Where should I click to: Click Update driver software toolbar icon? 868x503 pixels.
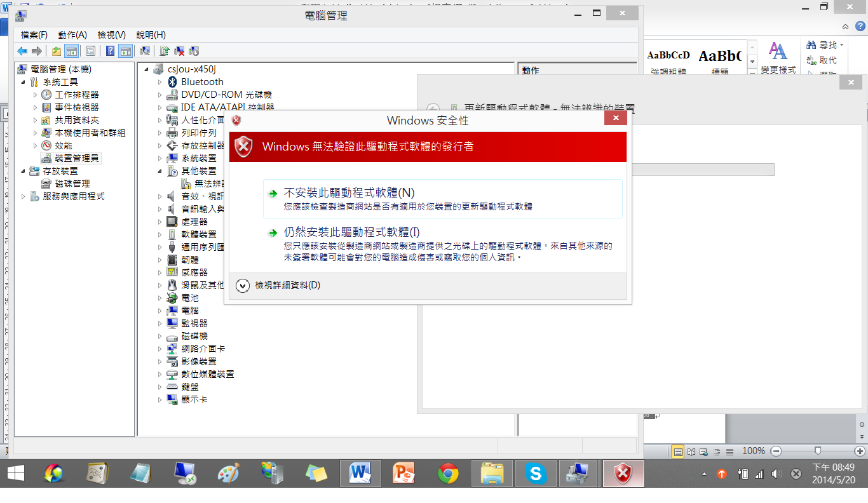coord(165,51)
